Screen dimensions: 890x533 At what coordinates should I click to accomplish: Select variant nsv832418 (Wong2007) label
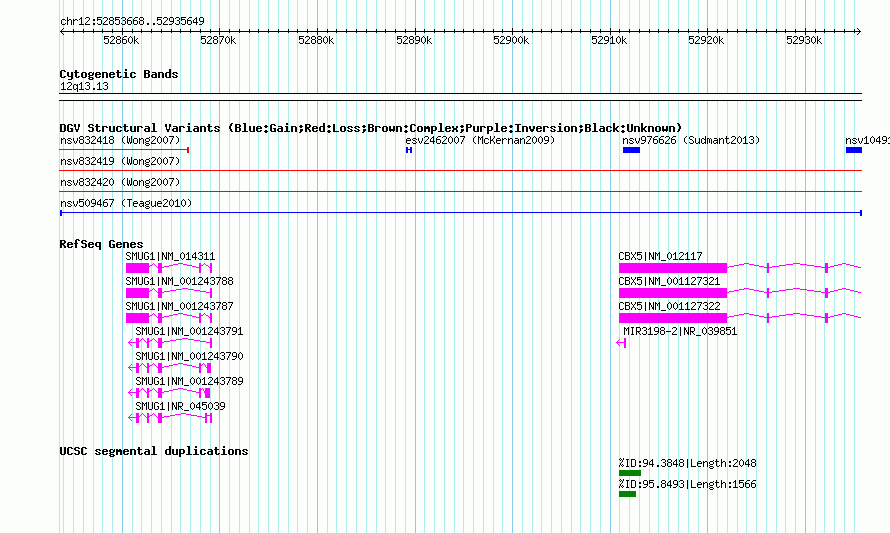point(120,140)
